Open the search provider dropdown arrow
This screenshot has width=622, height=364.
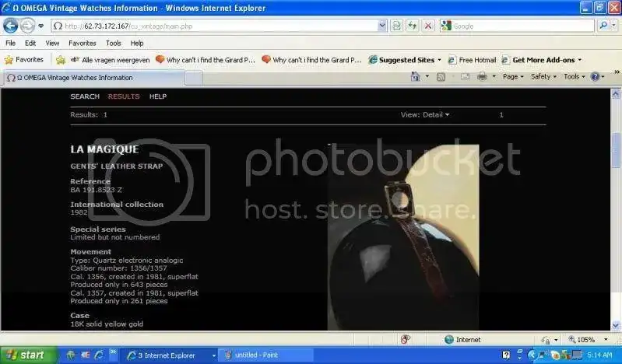613,26
